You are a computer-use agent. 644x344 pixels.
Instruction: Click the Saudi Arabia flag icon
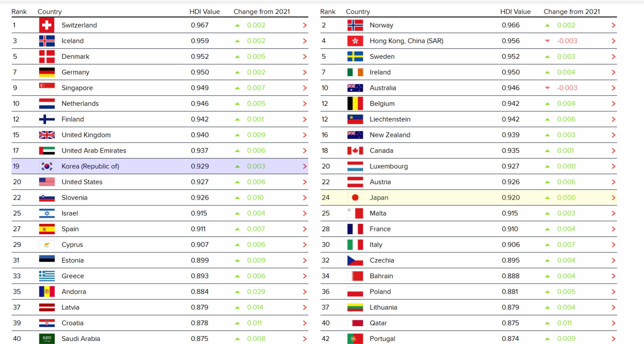(x=47, y=339)
